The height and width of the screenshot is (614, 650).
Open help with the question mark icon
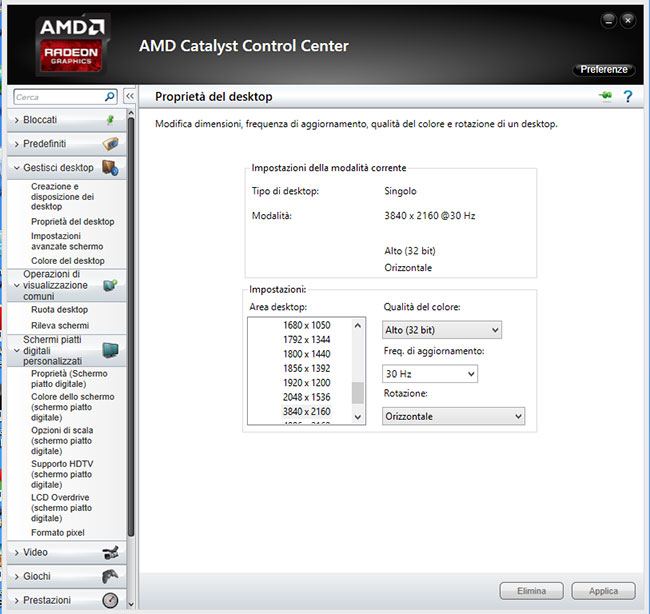pyautogui.click(x=628, y=97)
